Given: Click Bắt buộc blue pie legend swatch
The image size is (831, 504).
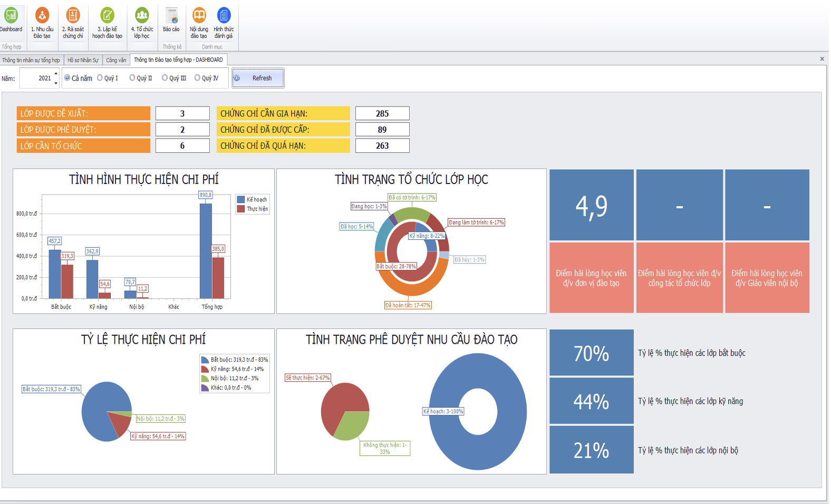Looking at the screenshot, I should point(205,360).
